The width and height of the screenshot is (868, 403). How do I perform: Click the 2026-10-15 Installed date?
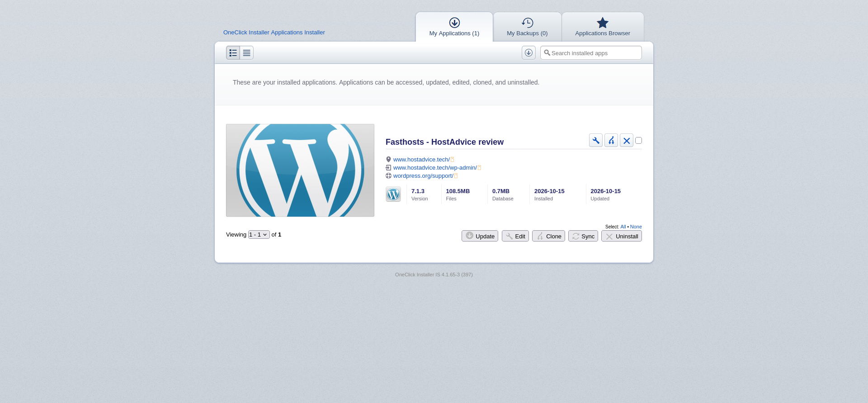pos(549,191)
